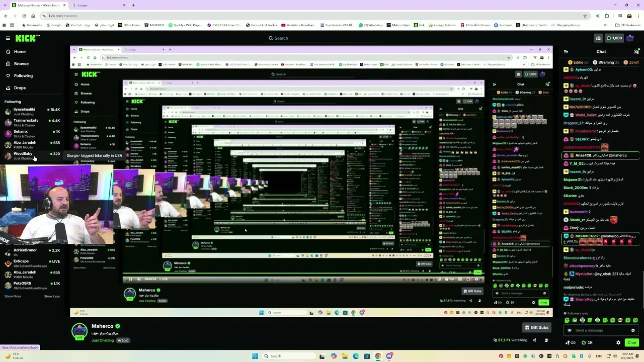The image size is (644, 362).
Task: Click username Black_2005m in chat
Action: click(576, 188)
